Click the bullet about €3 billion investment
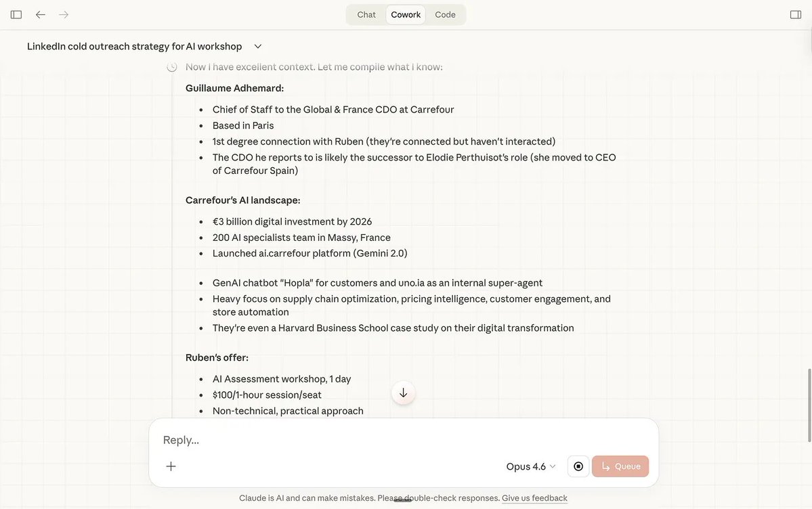The width and height of the screenshot is (812, 509). (x=291, y=221)
